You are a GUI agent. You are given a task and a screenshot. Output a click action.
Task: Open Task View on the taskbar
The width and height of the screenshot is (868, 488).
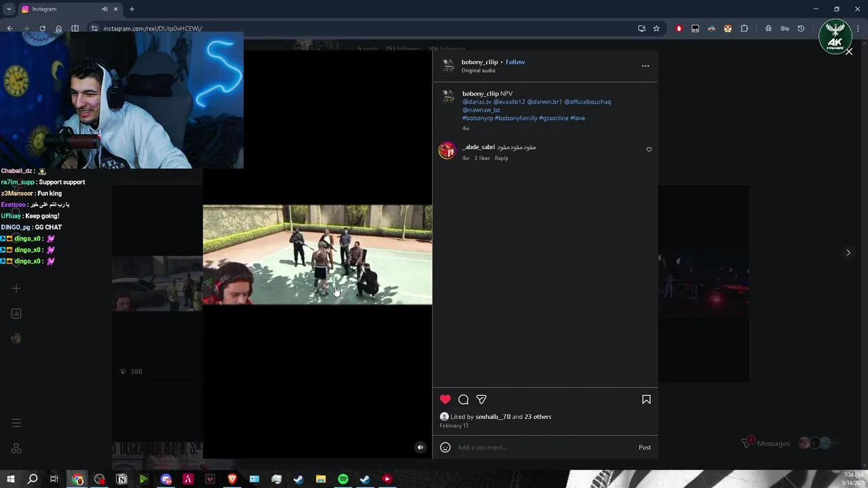pos(54,479)
